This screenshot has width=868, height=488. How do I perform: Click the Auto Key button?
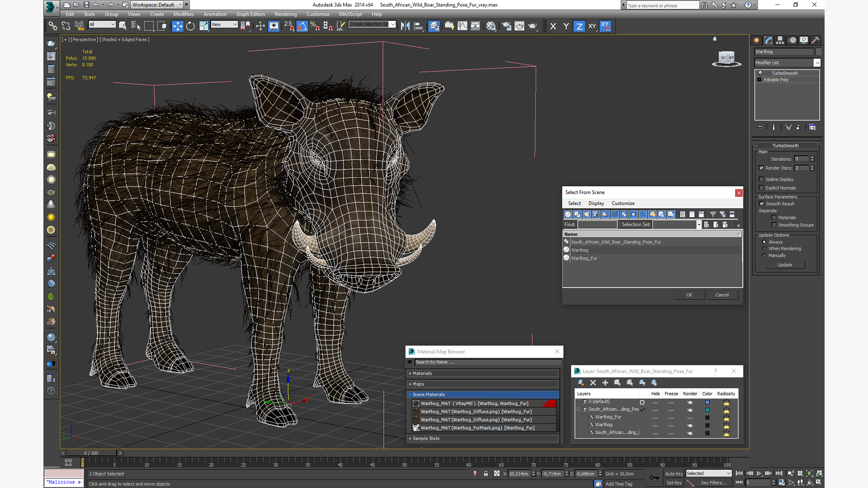coord(674,474)
